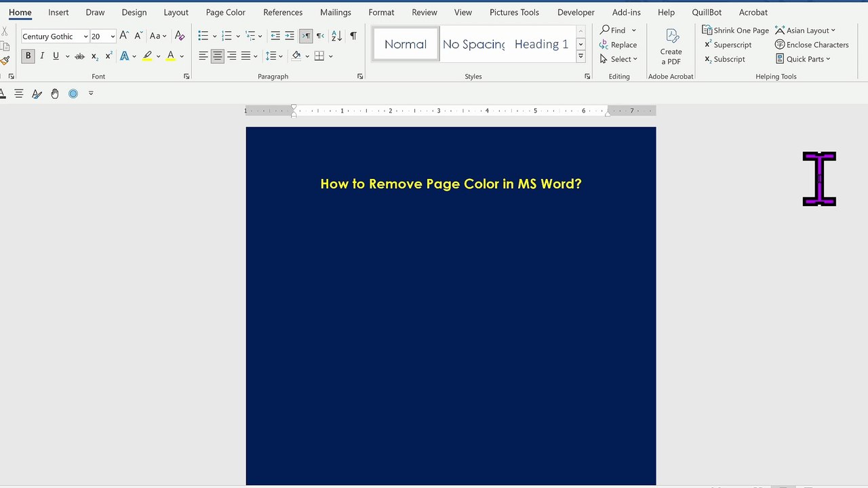Click the superscript icon in the Font group
868x488 pixels.
(108, 56)
